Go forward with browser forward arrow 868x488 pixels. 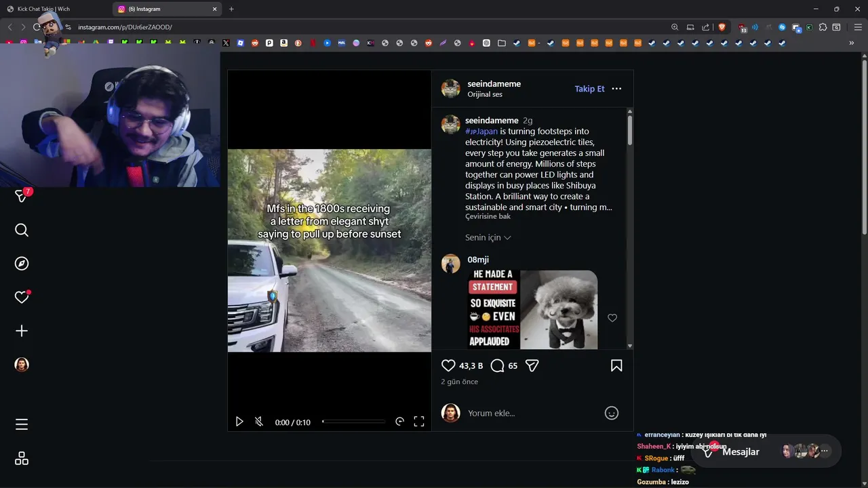click(23, 27)
